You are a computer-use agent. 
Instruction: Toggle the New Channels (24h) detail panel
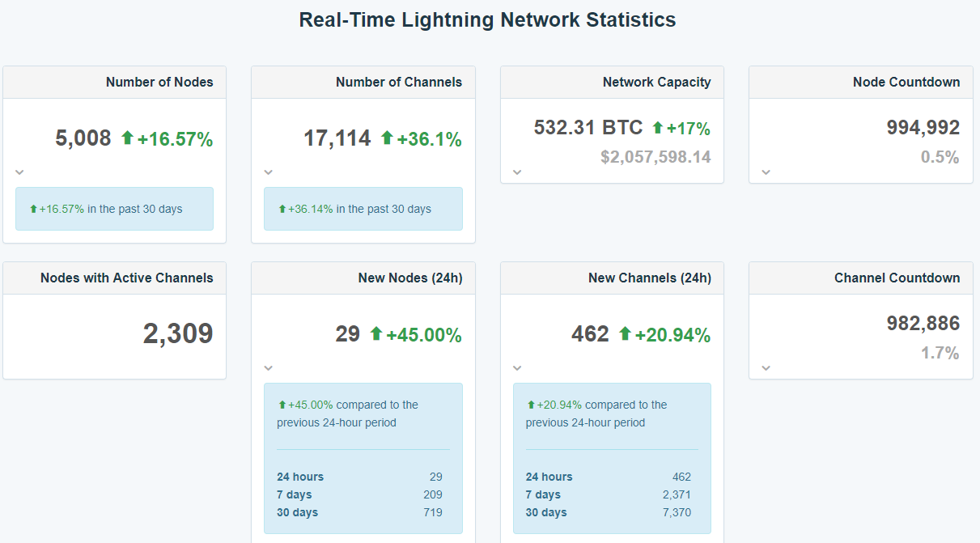pyautogui.click(x=516, y=367)
